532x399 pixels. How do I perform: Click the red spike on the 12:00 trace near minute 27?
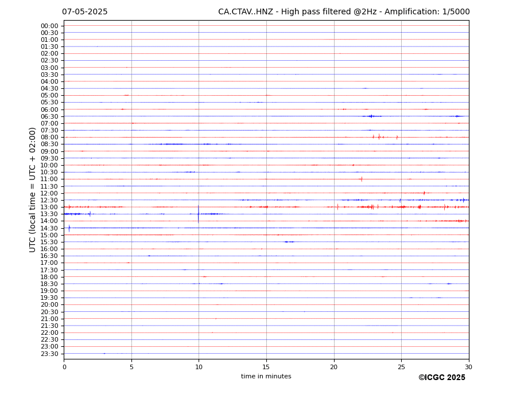tap(424, 193)
